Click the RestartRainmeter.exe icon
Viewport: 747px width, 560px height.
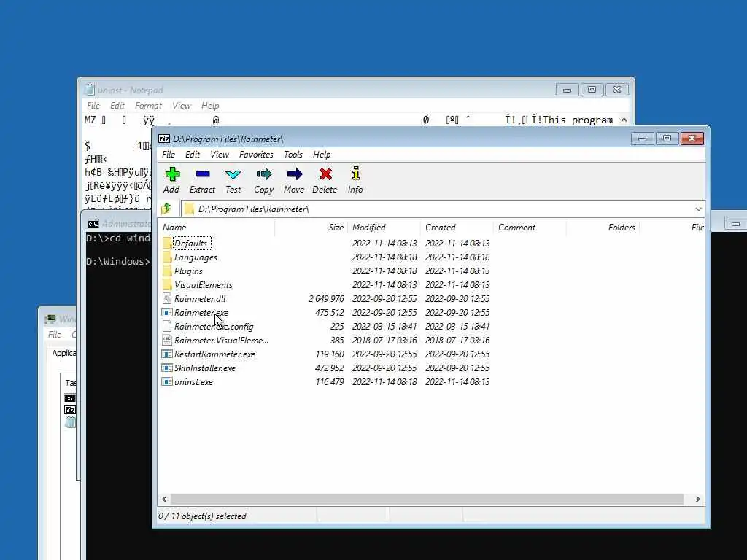[167, 354]
